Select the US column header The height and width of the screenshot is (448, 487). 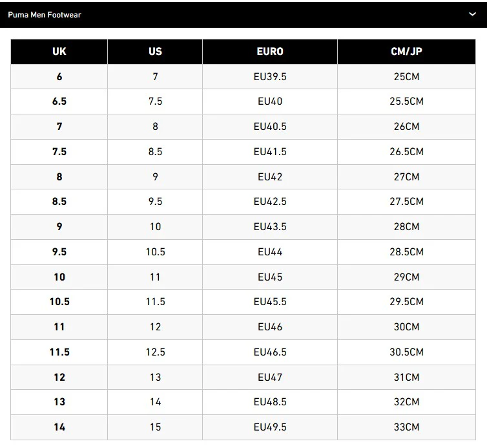[155, 52]
